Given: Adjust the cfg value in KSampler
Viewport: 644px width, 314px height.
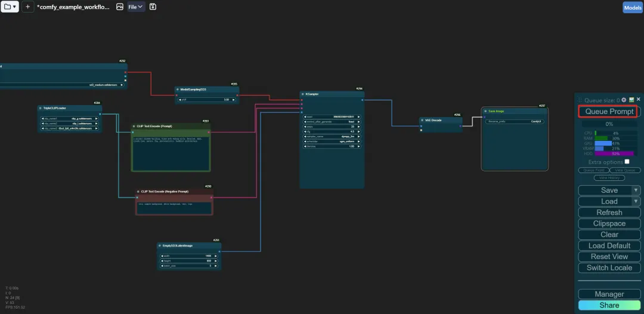Looking at the screenshot, I should pyautogui.click(x=332, y=131).
